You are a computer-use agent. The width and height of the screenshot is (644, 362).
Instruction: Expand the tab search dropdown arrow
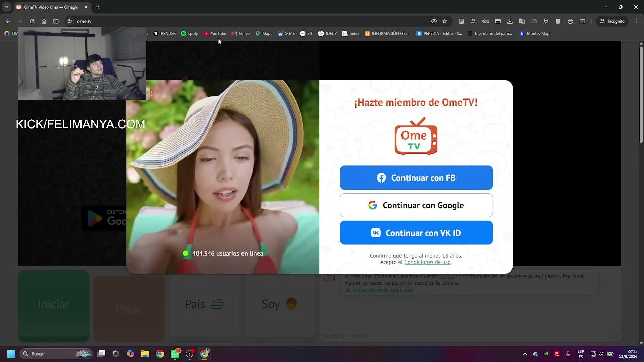tap(7, 7)
